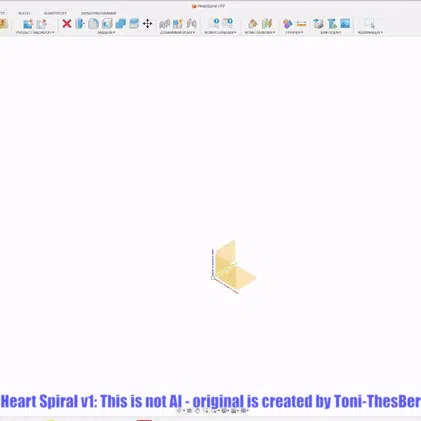Open Viewports menu in navigation bar
The image size is (421, 421).
click(244, 411)
